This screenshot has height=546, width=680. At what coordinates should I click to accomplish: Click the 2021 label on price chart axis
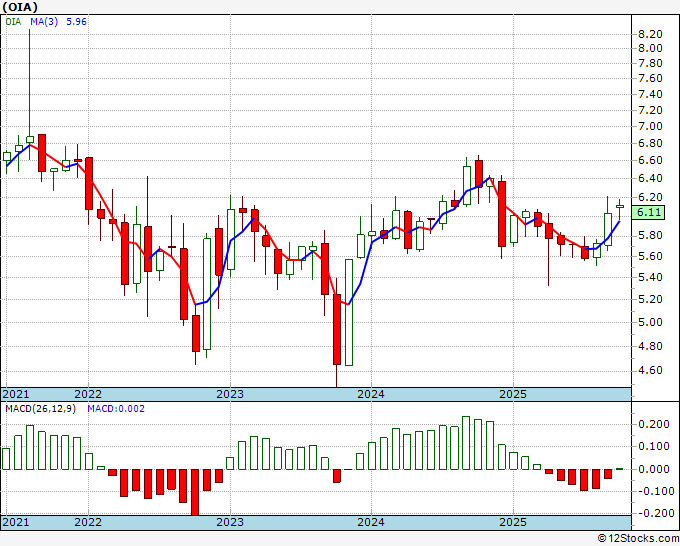(16, 394)
